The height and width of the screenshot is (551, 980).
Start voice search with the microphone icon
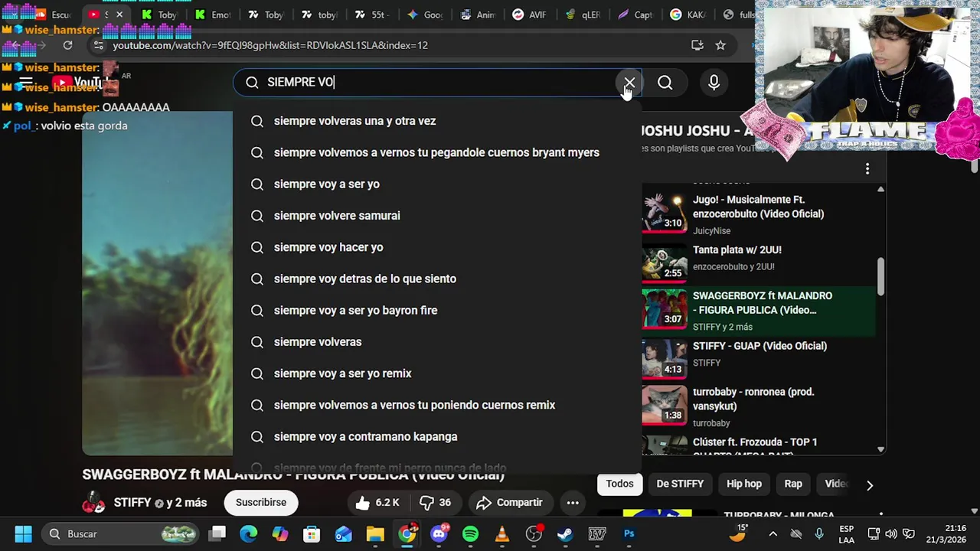[x=714, y=82]
